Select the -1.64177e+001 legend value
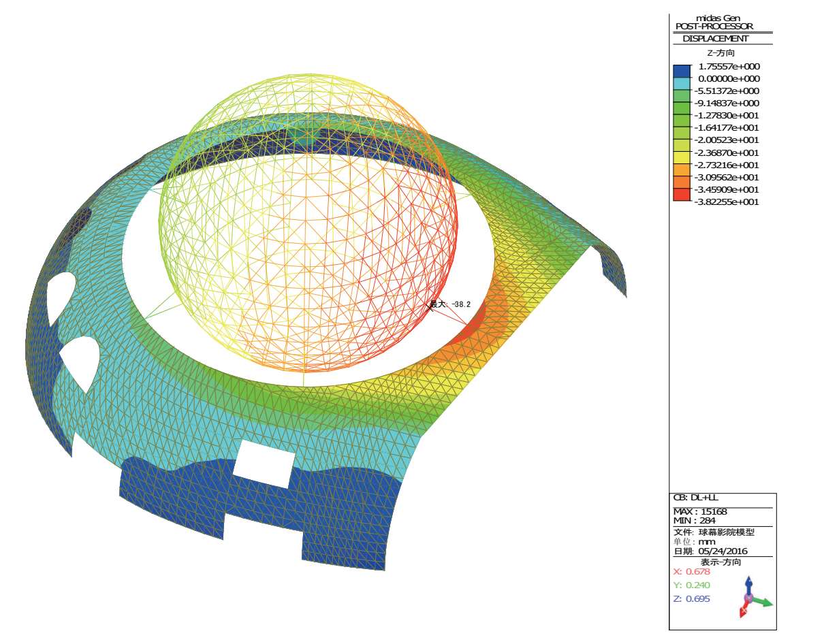The width and height of the screenshot is (824, 644). [727, 128]
